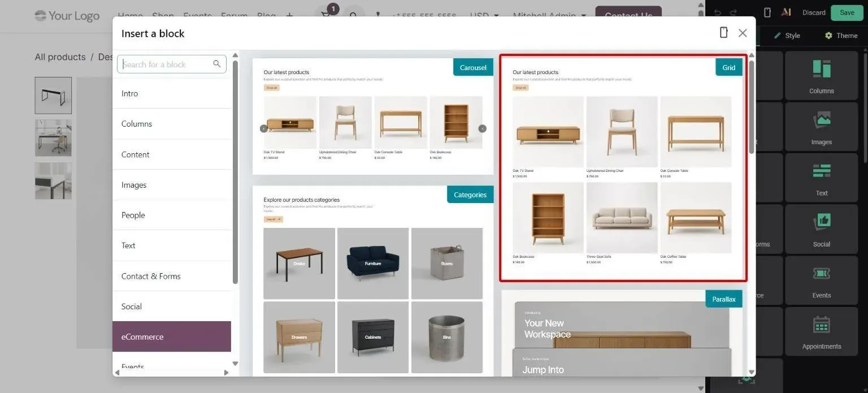Open the Social block category
The image size is (868, 393).
click(x=172, y=306)
